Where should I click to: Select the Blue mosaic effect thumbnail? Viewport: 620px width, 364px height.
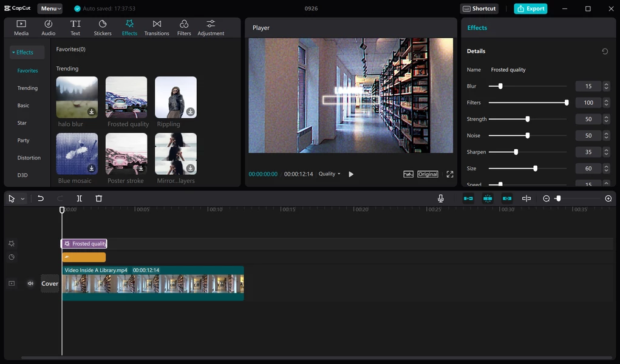77,153
